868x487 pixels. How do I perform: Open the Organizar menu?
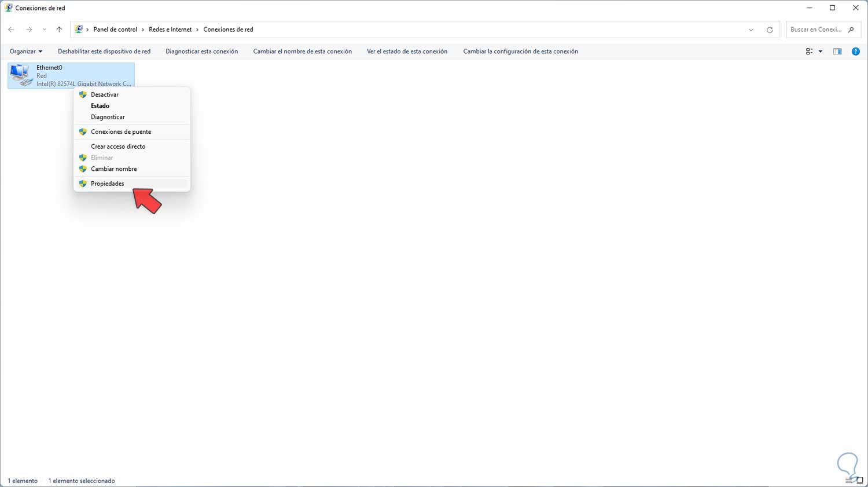(x=26, y=52)
